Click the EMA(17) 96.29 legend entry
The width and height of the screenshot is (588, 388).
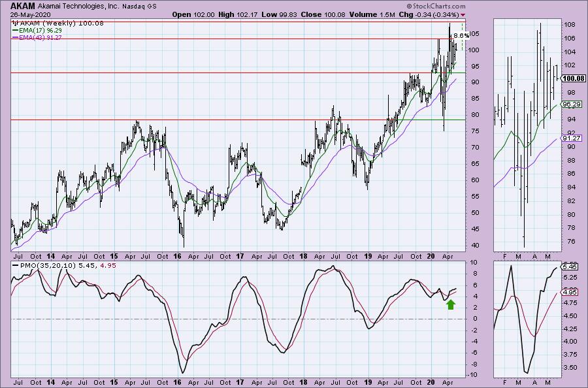pos(37,30)
